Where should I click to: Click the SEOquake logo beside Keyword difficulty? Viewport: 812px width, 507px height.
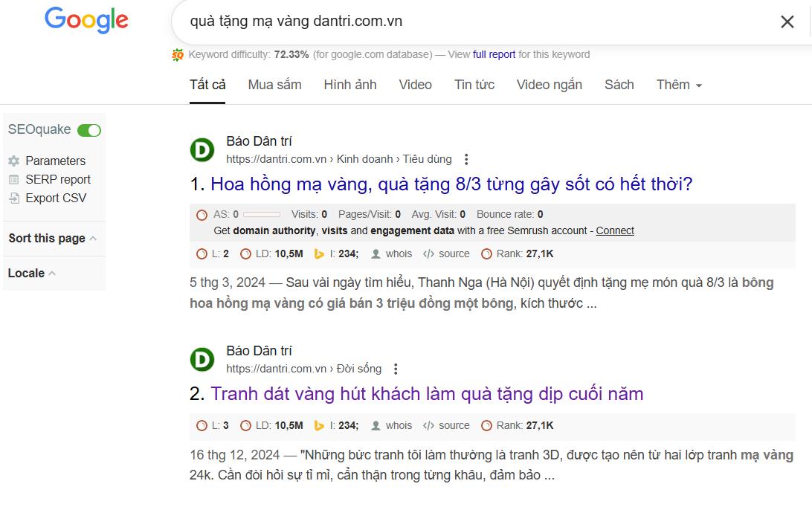178,54
